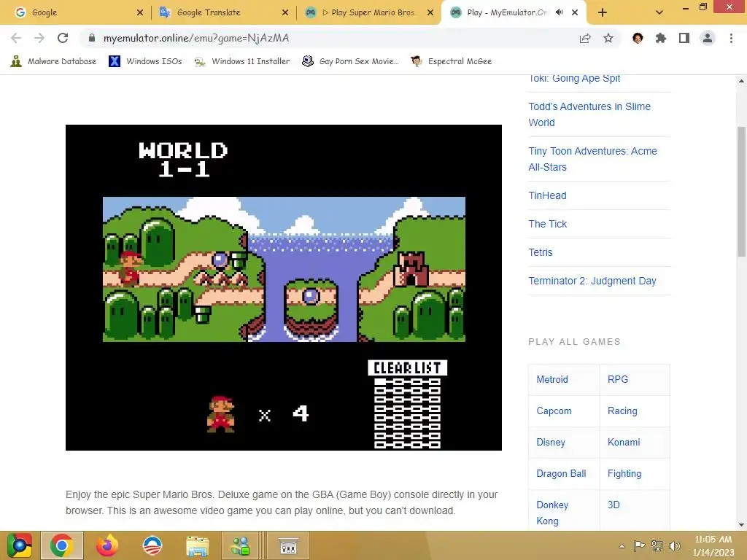The width and height of the screenshot is (747, 560).
Task: Open the people icon taskbar app
Action: (x=240, y=545)
